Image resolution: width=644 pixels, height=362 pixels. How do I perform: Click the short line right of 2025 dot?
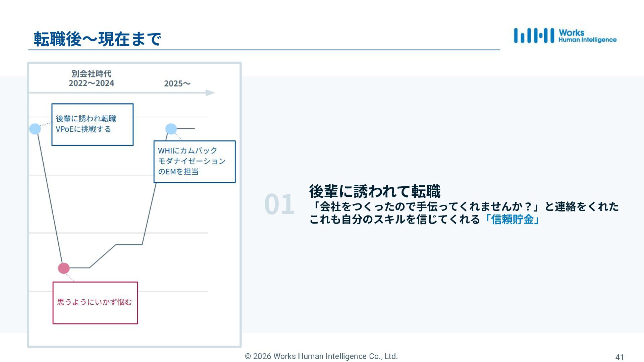(x=186, y=128)
